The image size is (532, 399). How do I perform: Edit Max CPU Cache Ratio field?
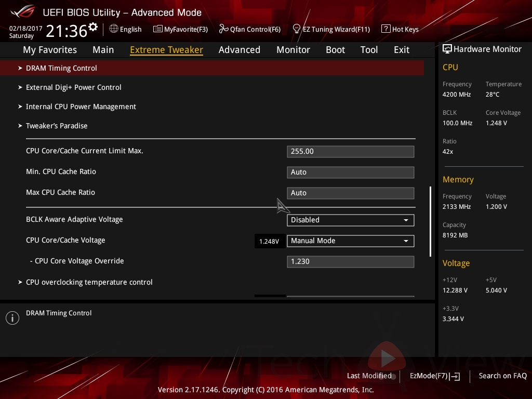351,193
